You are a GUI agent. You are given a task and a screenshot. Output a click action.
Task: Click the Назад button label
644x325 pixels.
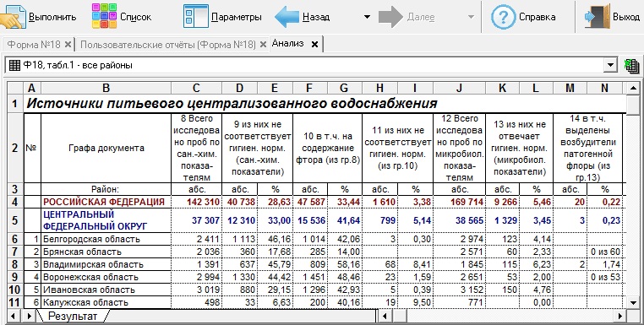(316, 17)
